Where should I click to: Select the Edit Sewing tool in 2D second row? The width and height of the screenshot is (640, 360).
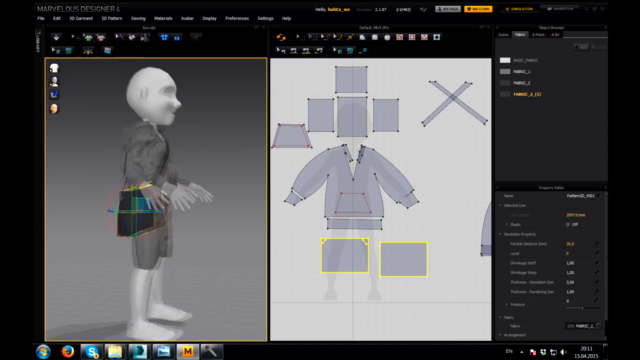pyautogui.click(x=281, y=51)
